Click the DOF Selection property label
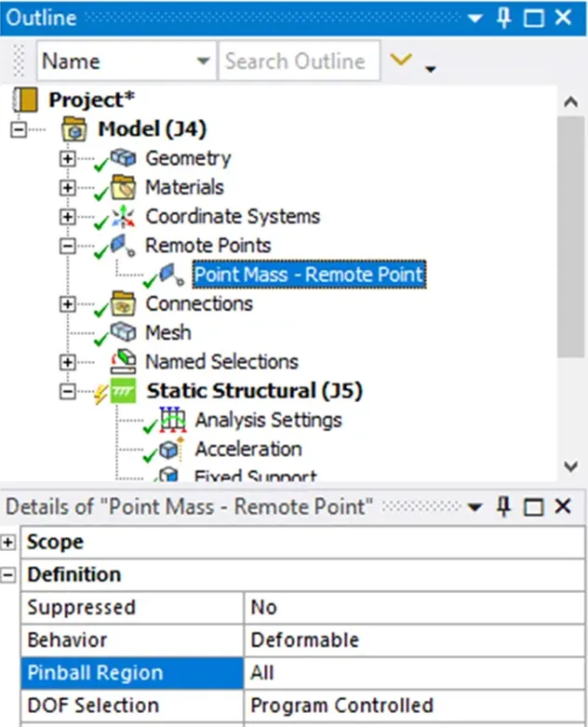Viewport: 588px width, 727px height. point(132,706)
